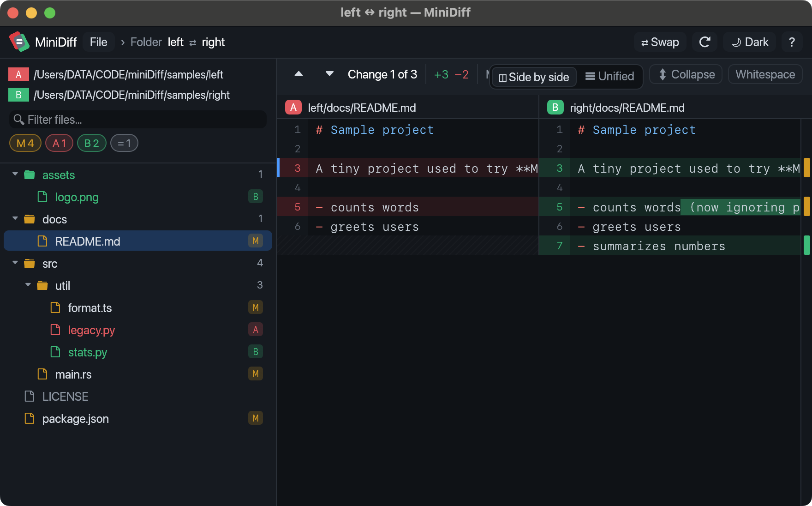The height and width of the screenshot is (506, 812).
Task: Click the left folder name in breadcrumb
Action: [176, 42]
